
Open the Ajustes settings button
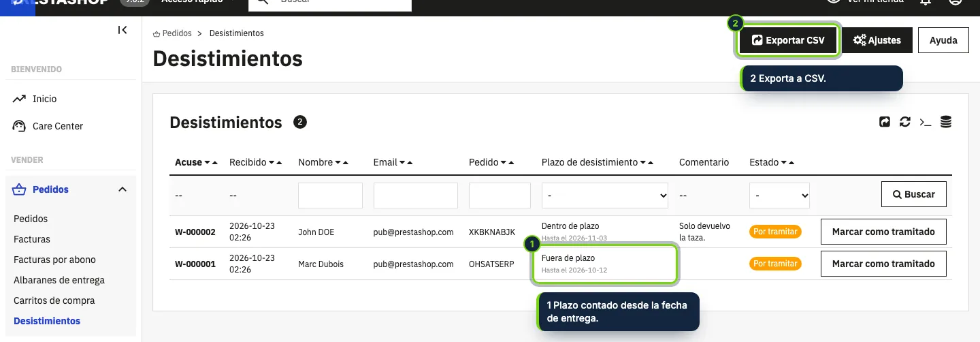pyautogui.click(x=877, y=40)
